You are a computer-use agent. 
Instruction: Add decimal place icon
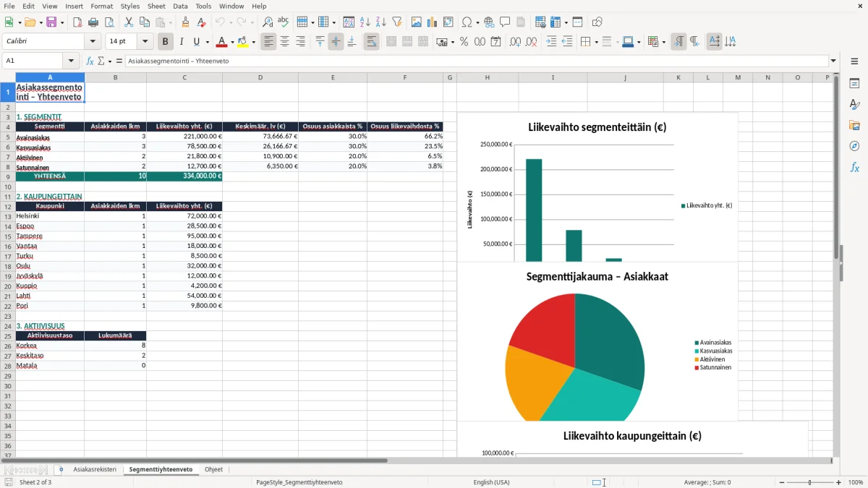(515, 42)
